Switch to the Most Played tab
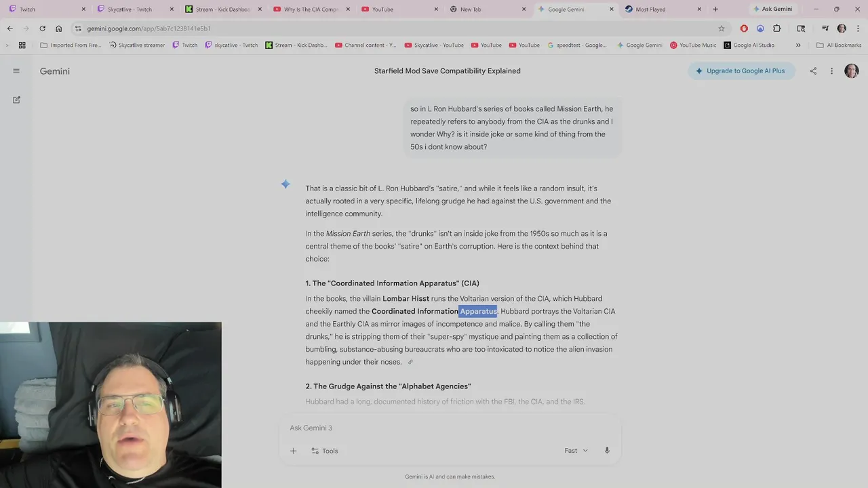868x488 pixels. 664,9
